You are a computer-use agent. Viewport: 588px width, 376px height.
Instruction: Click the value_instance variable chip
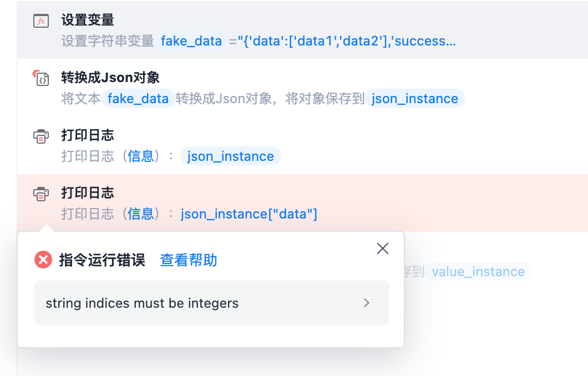click(x=478, y=272)
